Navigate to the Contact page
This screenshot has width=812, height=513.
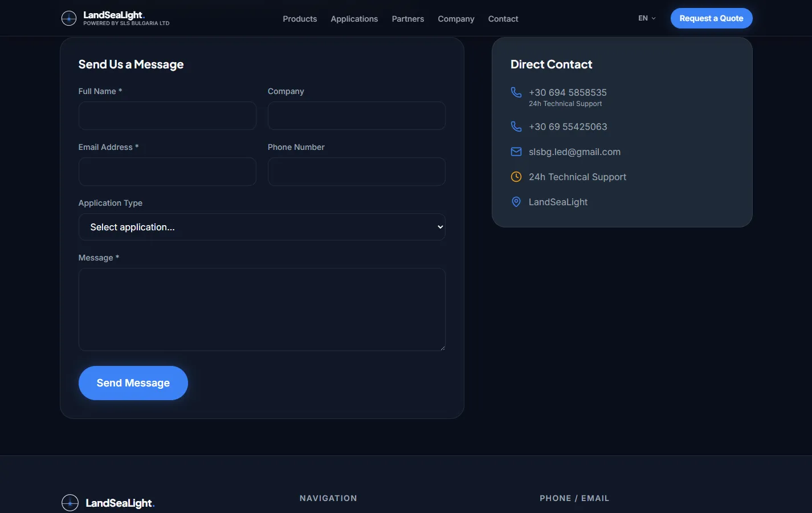click(x=503, y=19)
